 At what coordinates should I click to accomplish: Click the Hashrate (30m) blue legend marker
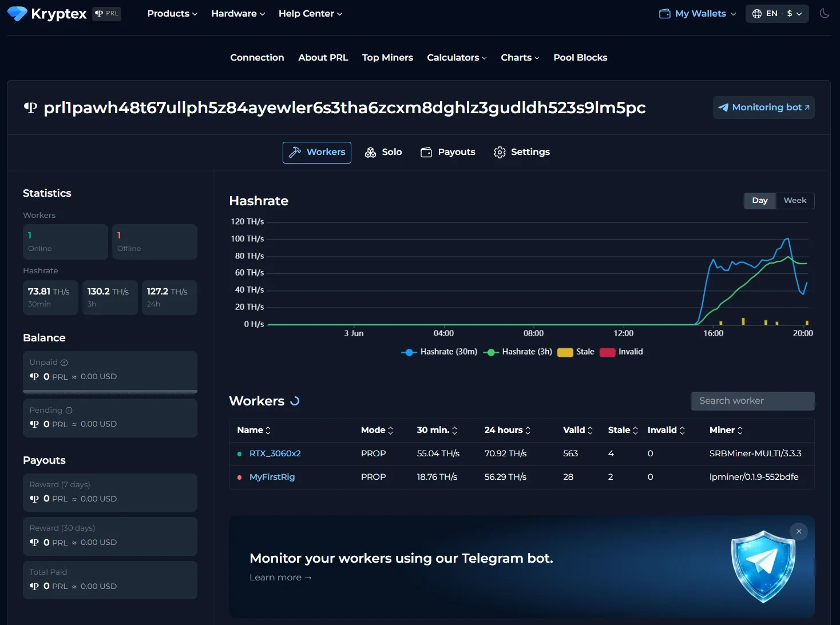point(409,352)
